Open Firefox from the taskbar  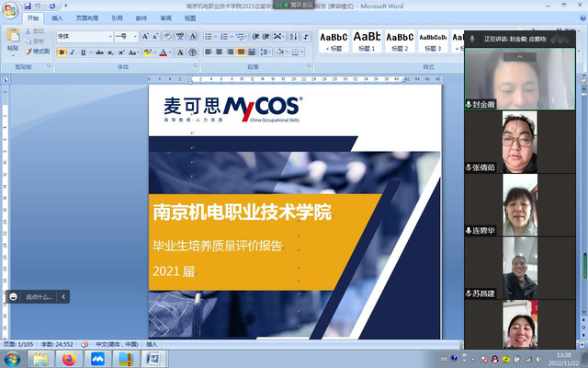pos(68,359)
